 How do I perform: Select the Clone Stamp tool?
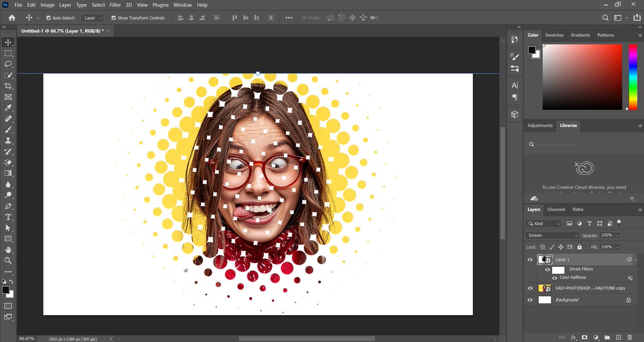click(x=8, y=141)
